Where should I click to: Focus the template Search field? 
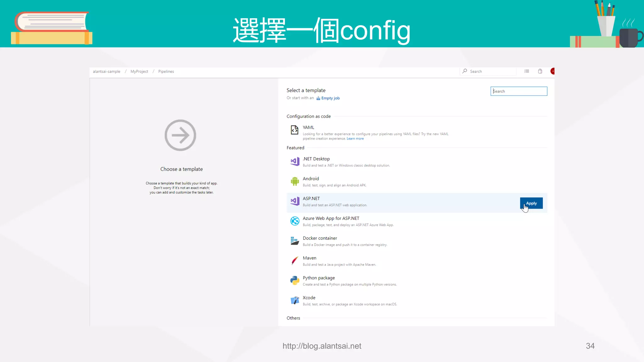(519, 91)
